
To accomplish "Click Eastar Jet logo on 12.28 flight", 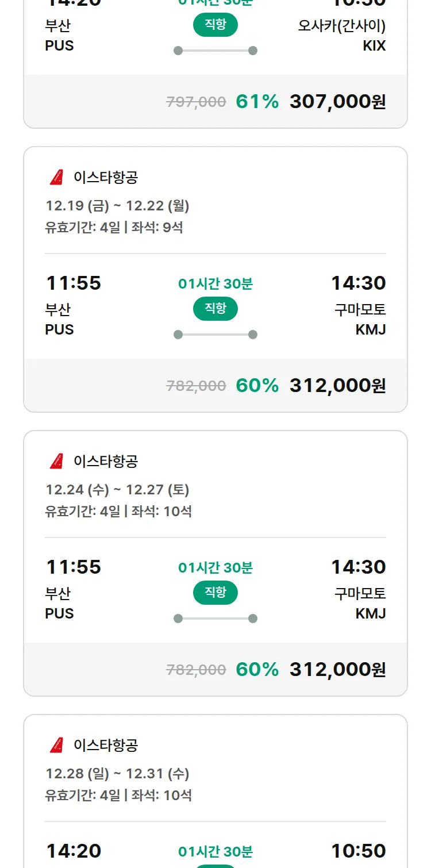I will pos(56,746).
